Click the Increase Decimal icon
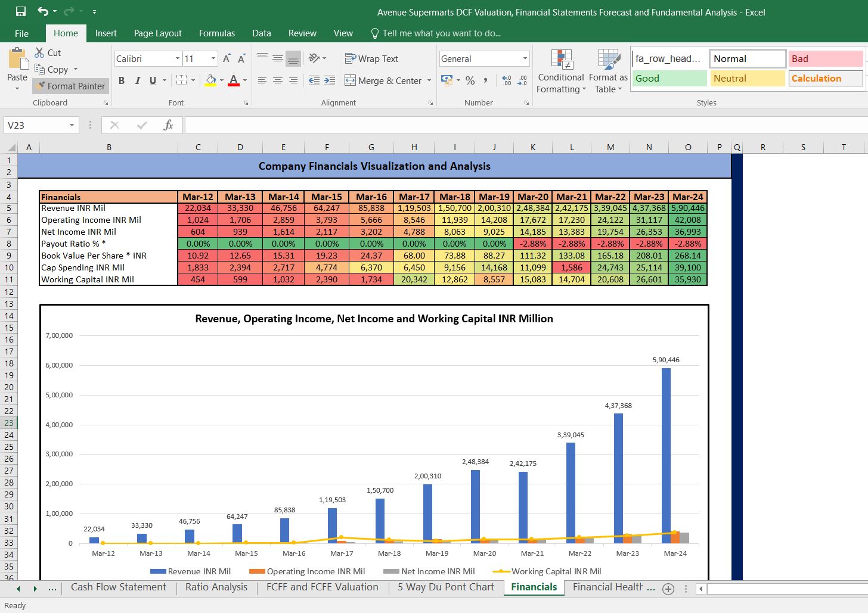Viewport: 868px width, 613px height. [507, 80]
